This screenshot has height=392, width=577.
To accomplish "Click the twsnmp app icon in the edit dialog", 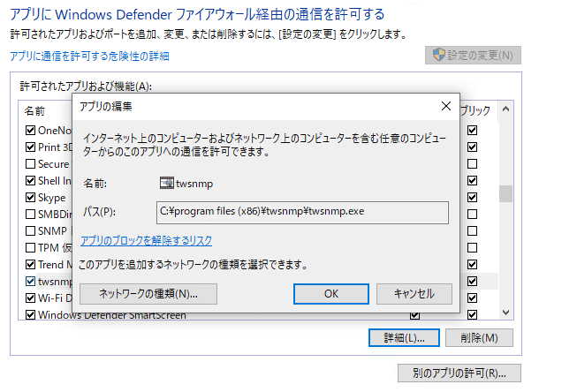I will coord(167,183).
